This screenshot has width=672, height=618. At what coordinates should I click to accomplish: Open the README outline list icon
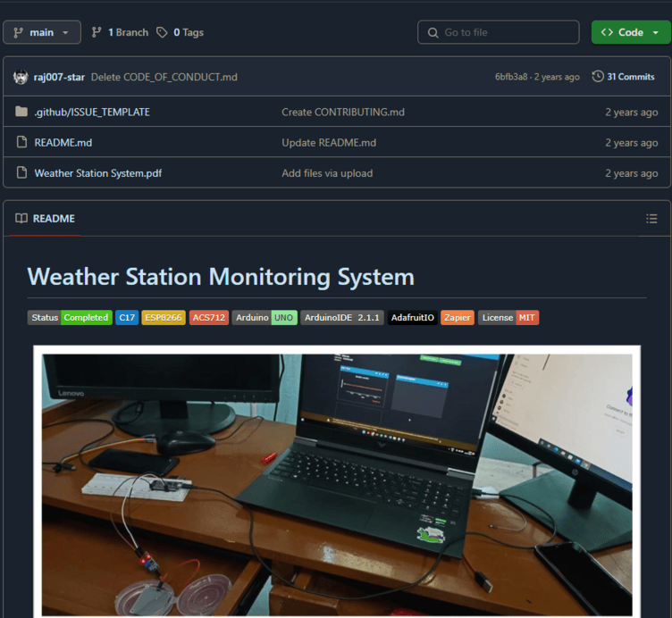point(651,219)
